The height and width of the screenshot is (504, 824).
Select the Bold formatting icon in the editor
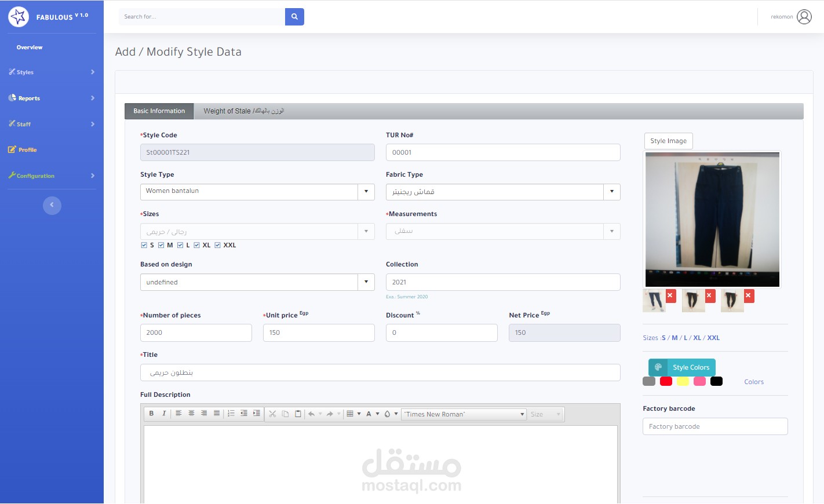click(151, 414)
